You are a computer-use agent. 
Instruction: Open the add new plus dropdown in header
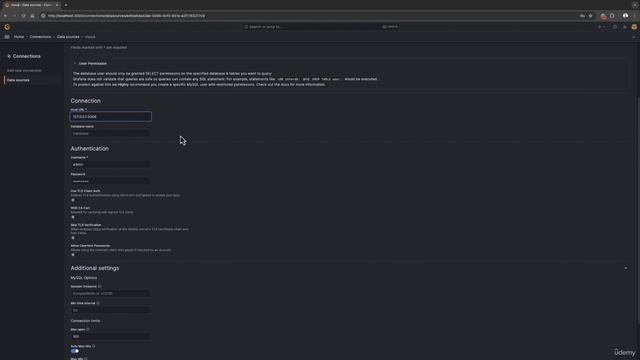pyautogui.click(x=601, y=27)
